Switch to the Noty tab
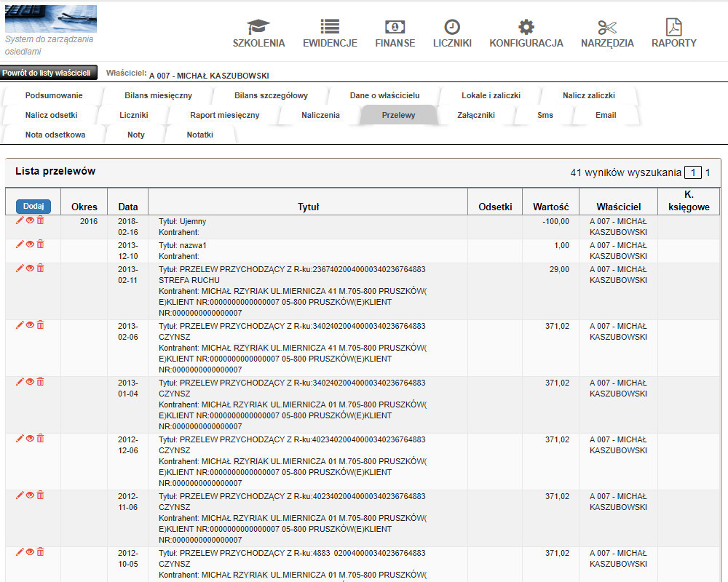Image resolution: width=728 pixels, height=582 pixels. coord(136,135)
